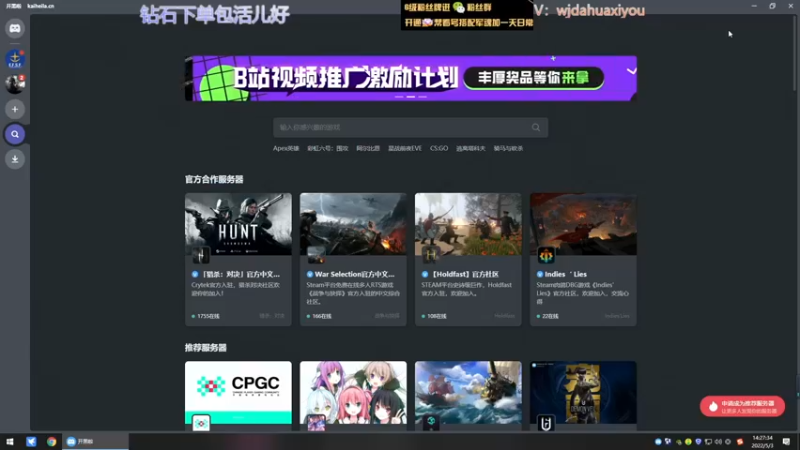Image resolution: width=800 pixels, height=450 pixels.
Task: Open the blue E.F.S.F anchor server
Action: (15, 59)
